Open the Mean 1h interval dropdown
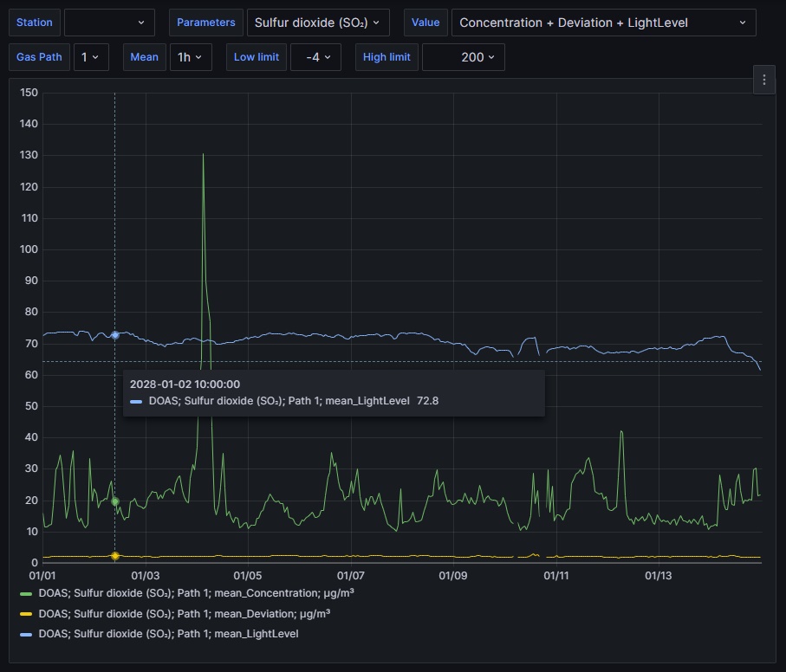Image resolution: width=786 pixels, height=672 pixels. [x=190, y=57]
